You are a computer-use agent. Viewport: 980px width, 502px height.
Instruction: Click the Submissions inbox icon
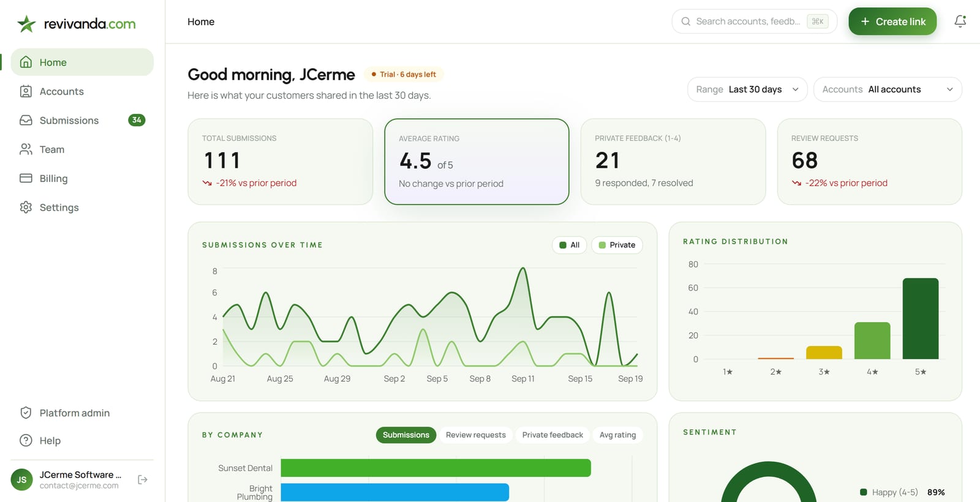coord(26,120)
